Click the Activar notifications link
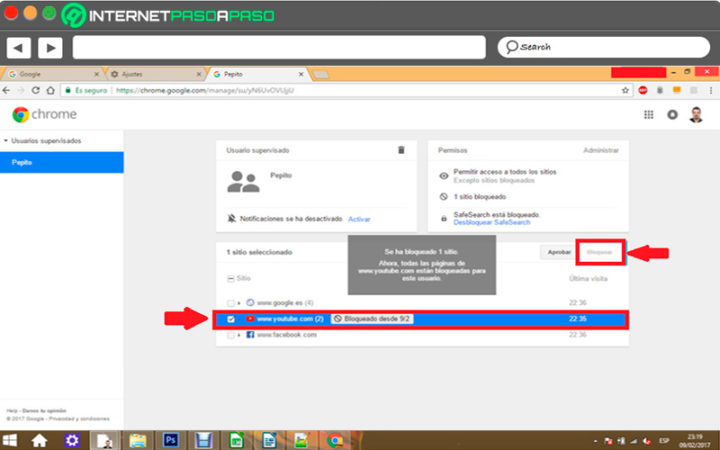 [359, 219]
